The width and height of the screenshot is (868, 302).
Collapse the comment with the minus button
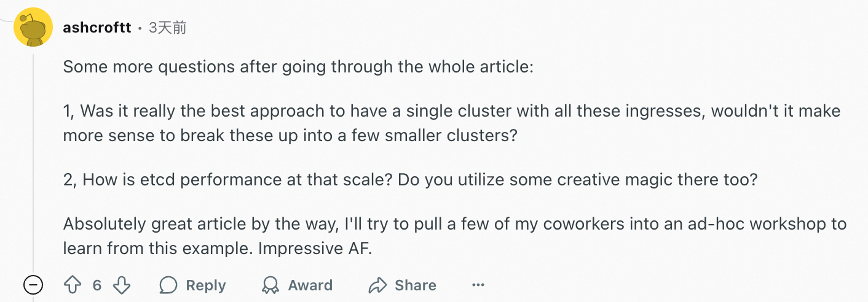click(x=33, y=285)
